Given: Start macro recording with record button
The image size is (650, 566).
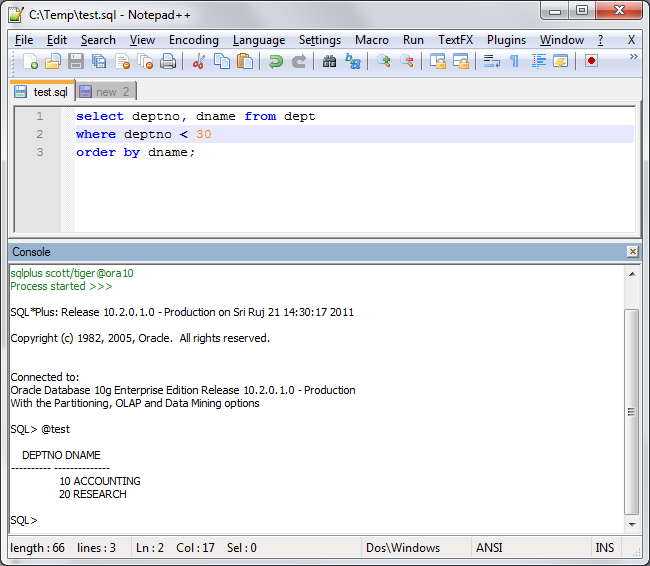Looking at the screenshot, I should pyautogui.click(x=591, y=62).
